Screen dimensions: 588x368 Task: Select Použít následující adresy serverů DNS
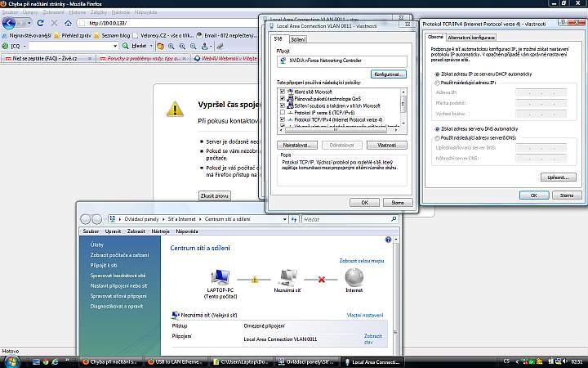tap(437, 138)
